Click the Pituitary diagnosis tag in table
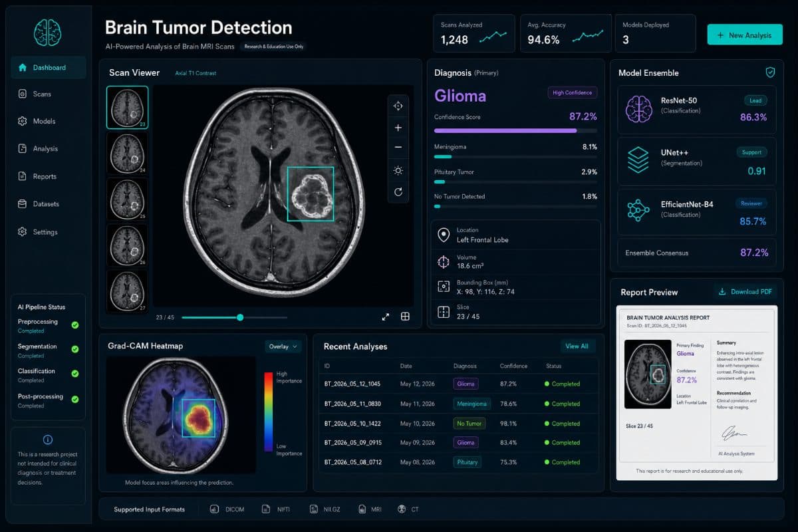Viewport: 798px width, 532px height. pyautogui.click(x=467, y=462)
